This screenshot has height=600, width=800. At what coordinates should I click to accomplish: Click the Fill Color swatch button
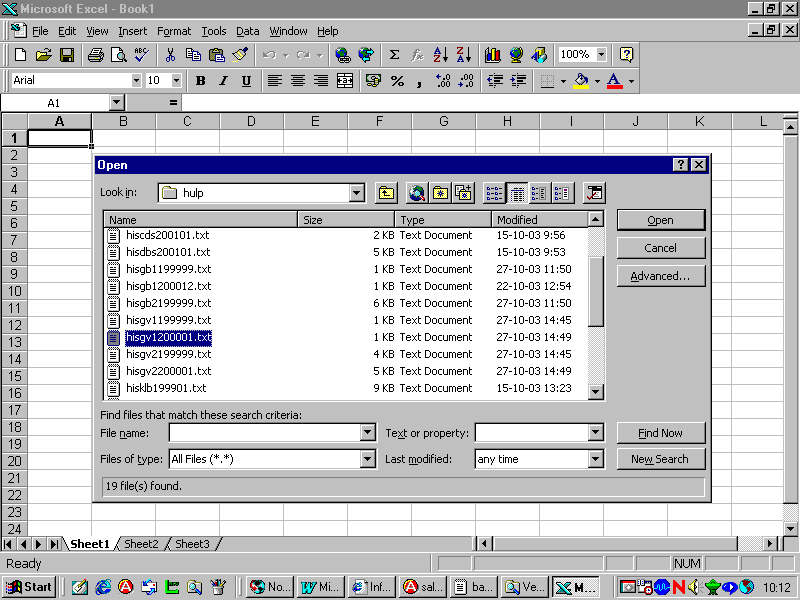(x=581, y=81)
